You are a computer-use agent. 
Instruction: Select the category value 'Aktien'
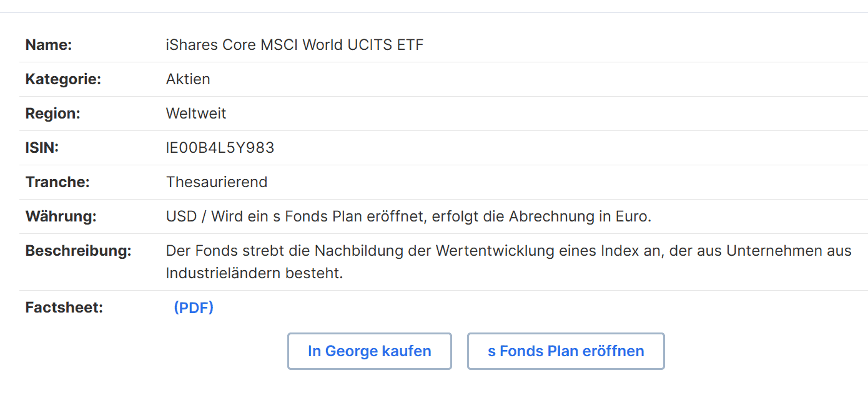pos(188,79)
